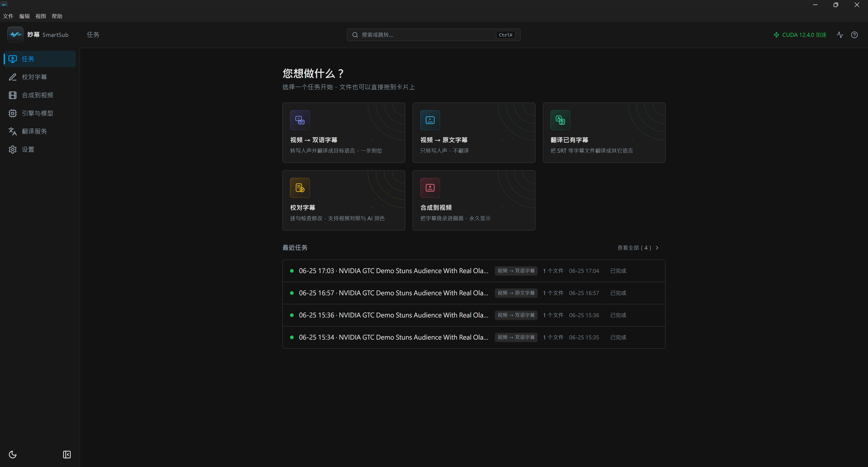The image size is (868, 467).
Task: Click the 视频 → 双语字幕 card icon
Action: pos(300,120)
